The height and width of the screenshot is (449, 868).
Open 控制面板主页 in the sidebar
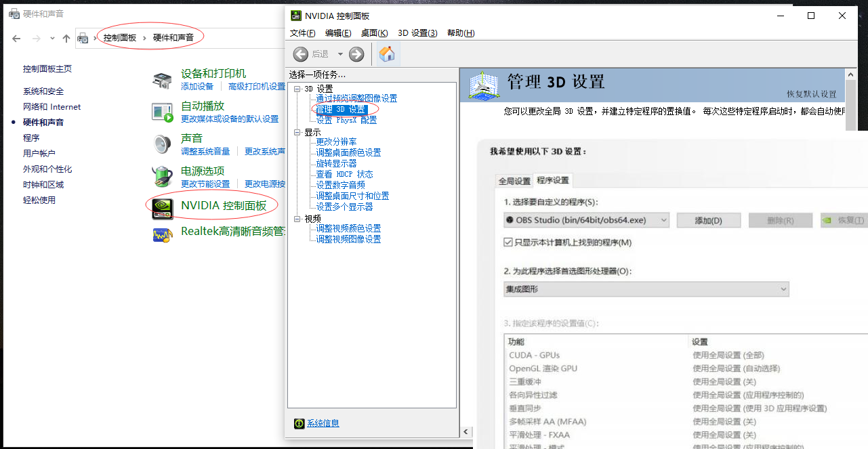tap(47, 69)
